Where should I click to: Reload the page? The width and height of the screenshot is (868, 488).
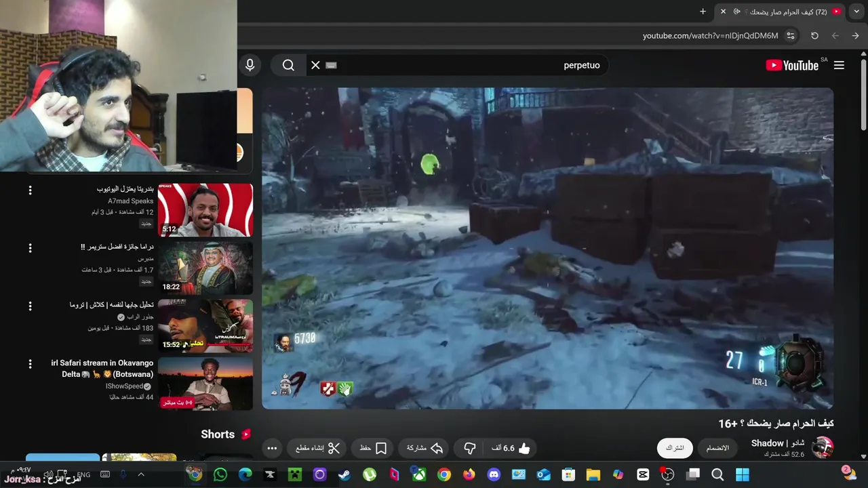click(814, 36)
